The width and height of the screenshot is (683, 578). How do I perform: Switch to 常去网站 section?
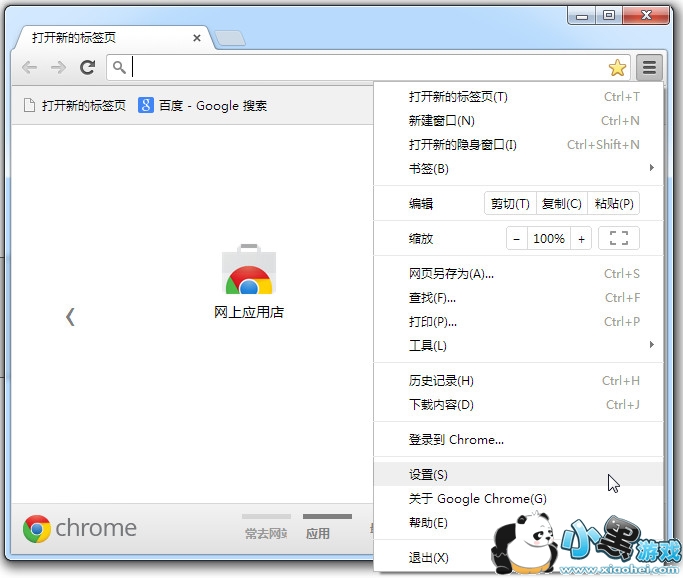click(266, 528)
